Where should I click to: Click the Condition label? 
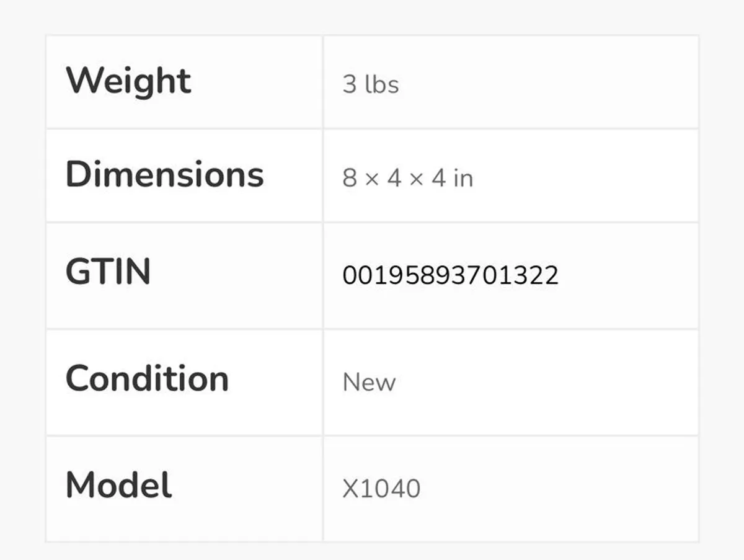(147, 378)
